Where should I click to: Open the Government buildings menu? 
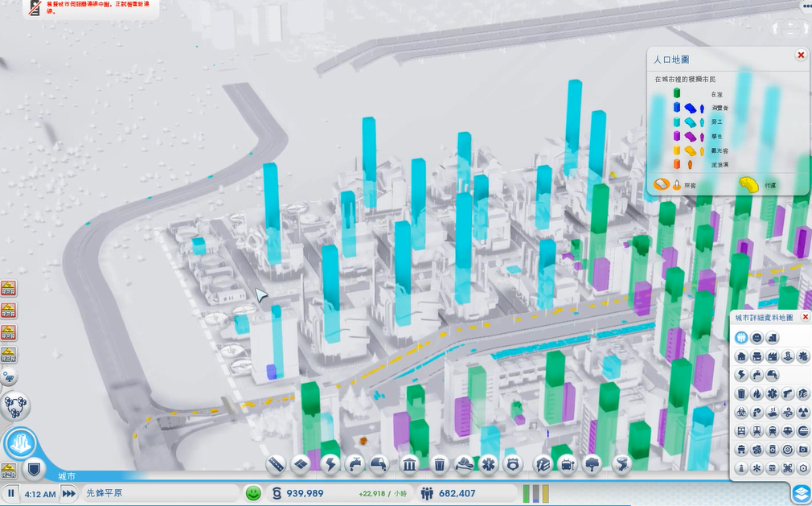(408, 464)
